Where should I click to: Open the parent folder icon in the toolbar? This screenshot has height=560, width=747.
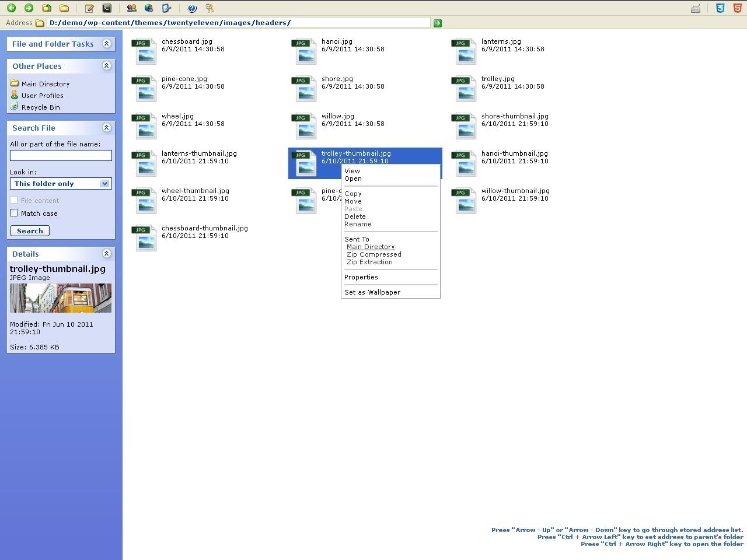point(46,8)
